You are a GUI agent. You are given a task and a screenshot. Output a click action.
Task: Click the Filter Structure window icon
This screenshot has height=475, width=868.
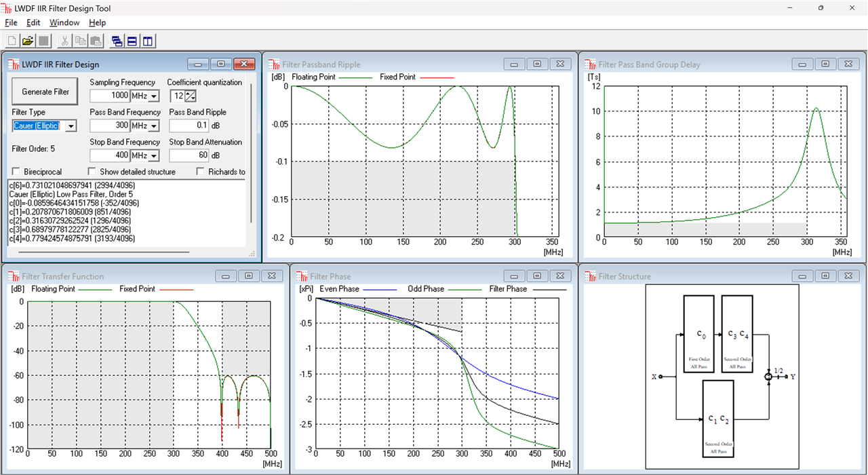590,276
